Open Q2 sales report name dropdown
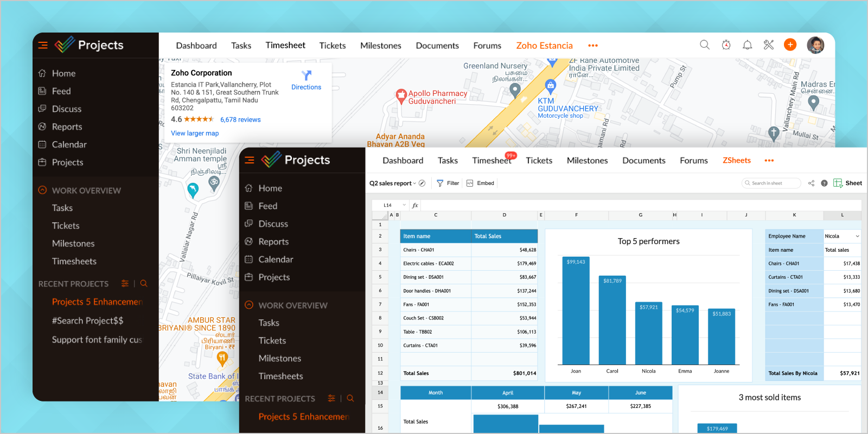This screenshot has width=868, height=434. pos(414,183)
